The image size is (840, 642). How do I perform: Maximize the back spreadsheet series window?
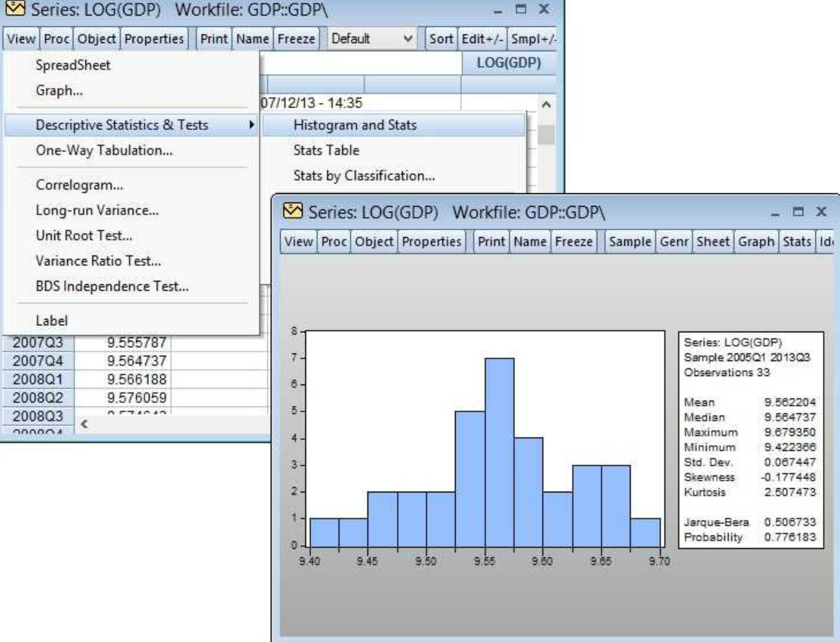tap(521, 9)
